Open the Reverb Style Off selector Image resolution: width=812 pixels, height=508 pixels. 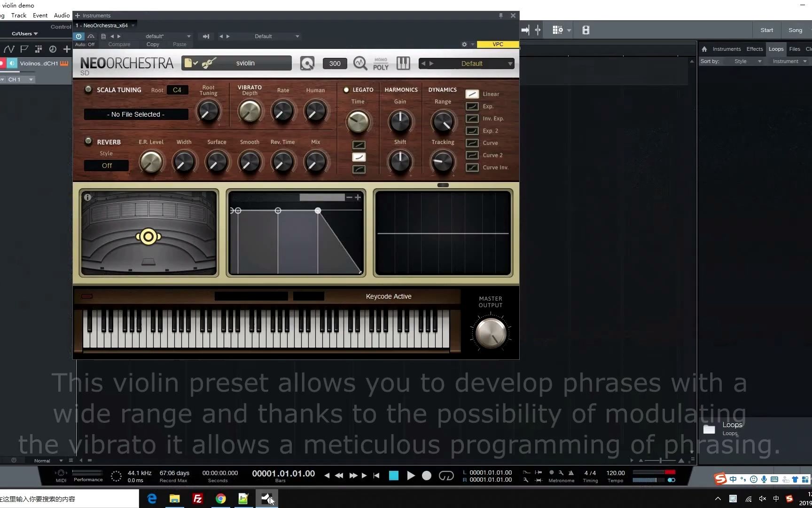(107, 166)
